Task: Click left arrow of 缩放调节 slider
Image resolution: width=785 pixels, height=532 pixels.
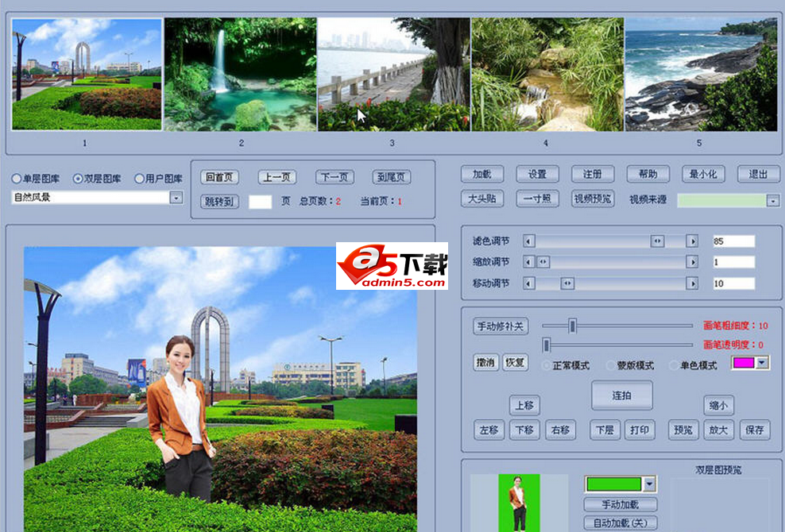Action: (529, 262)
